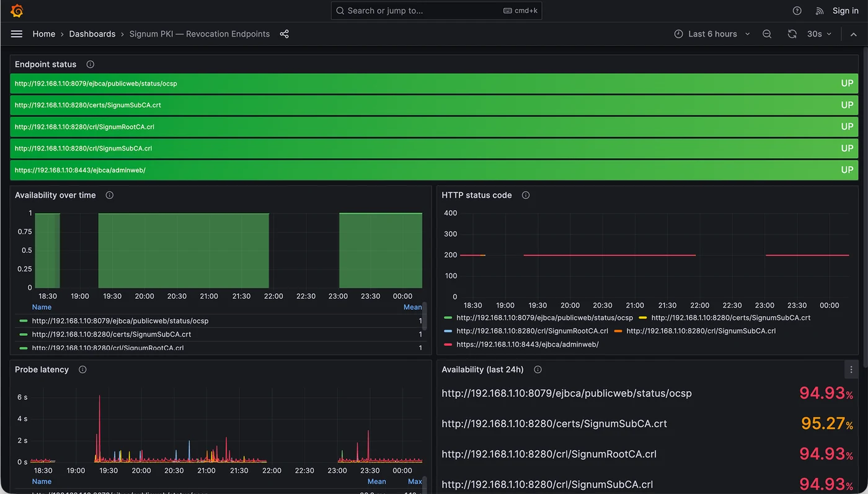868x494 pixels.
Task: Click the Availability over time panel title
Action: tap(55, 195)
